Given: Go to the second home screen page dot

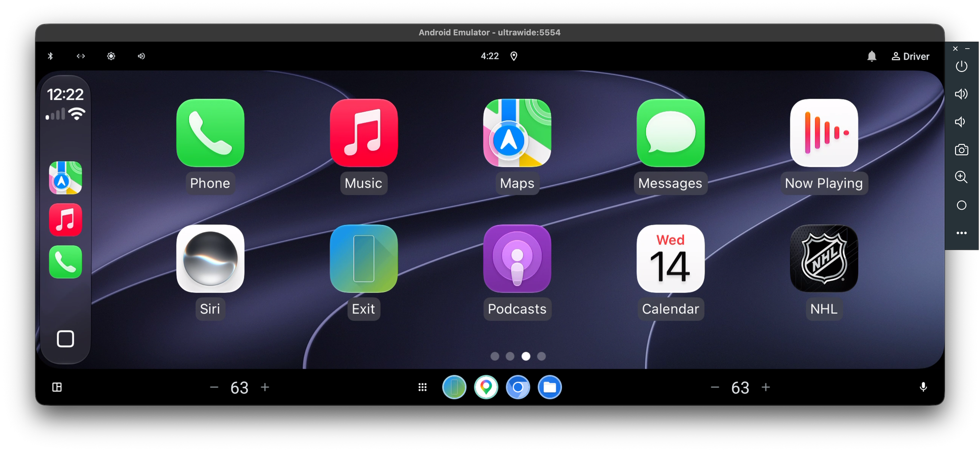Looking at the screenshot, I should (510, 356).
